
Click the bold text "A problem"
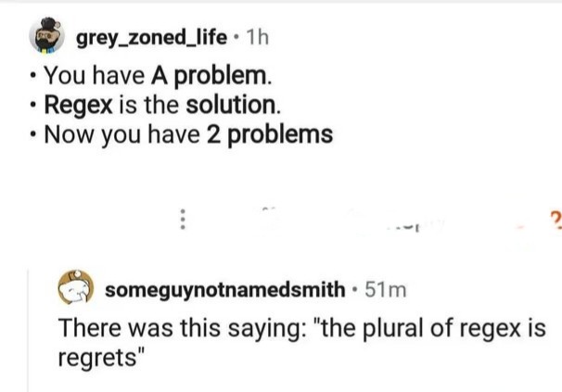(x=210, y=76)
